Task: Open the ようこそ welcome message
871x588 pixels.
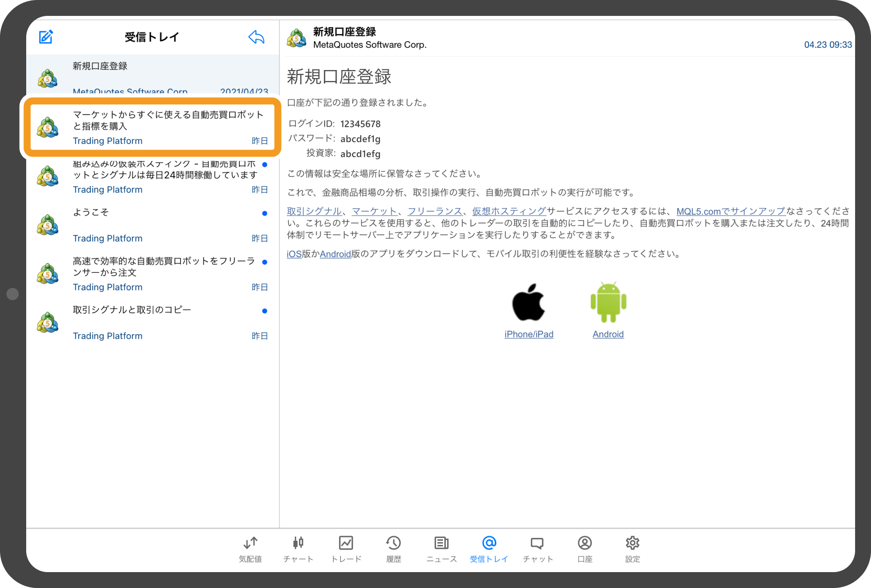Action: click(152, 225)
